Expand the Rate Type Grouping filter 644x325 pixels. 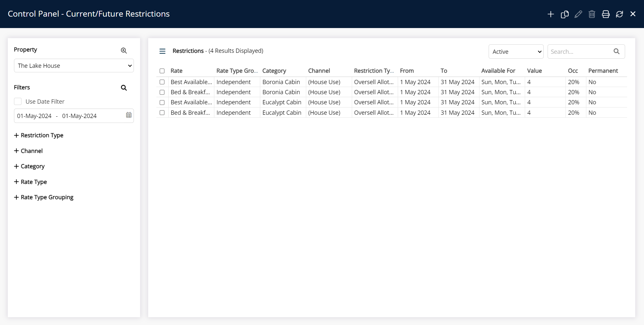(x=44, y=197)
